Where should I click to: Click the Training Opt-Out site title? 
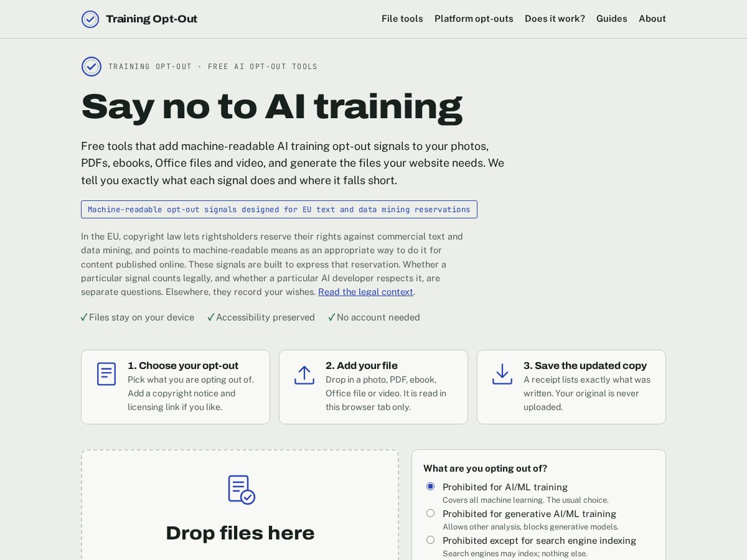(151, 19)
